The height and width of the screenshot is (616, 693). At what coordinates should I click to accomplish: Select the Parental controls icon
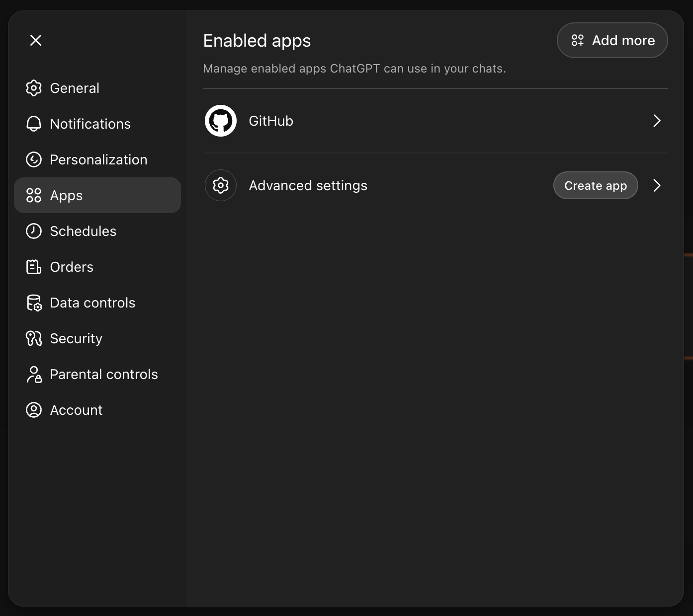click(34, 374)
